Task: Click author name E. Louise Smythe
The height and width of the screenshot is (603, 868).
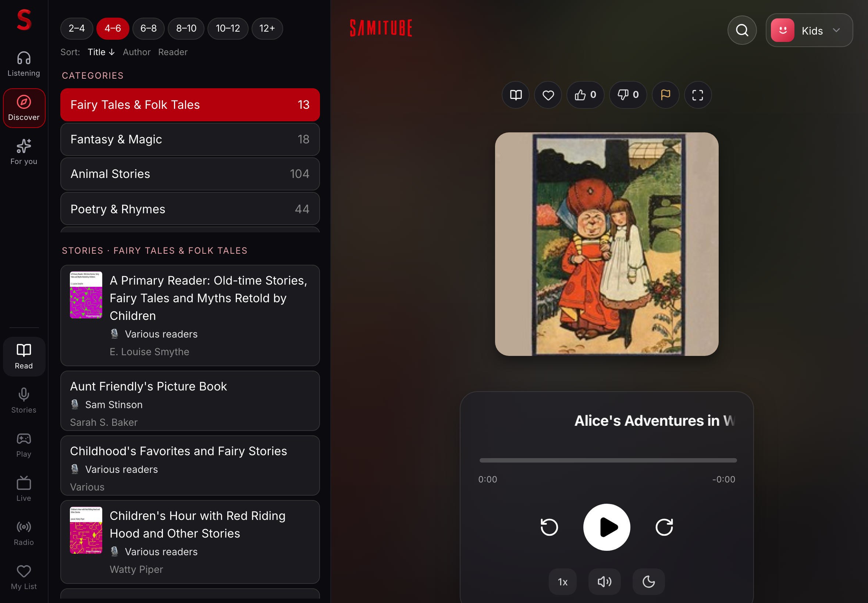Action: click(149, 352)
